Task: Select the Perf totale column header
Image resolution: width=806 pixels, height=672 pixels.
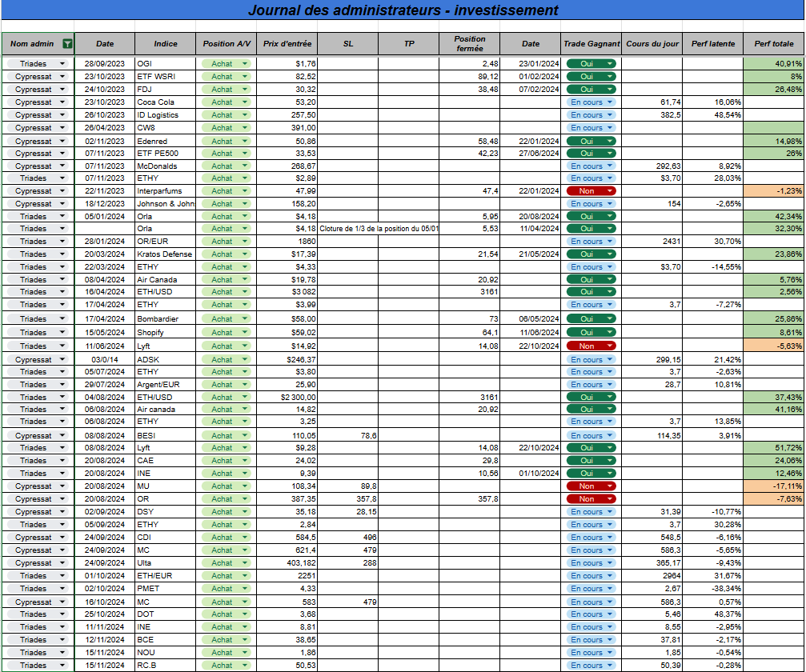Action: 774,44
